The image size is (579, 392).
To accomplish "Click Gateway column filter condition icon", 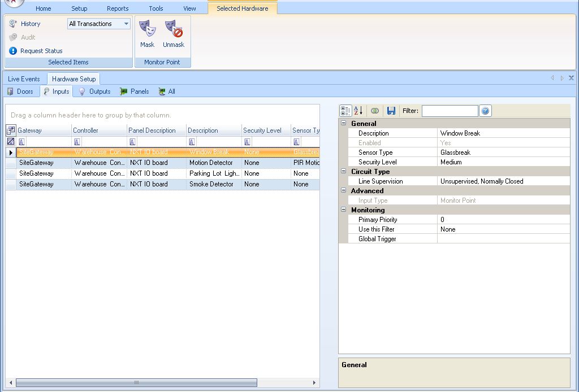I will tap(22, 142).
